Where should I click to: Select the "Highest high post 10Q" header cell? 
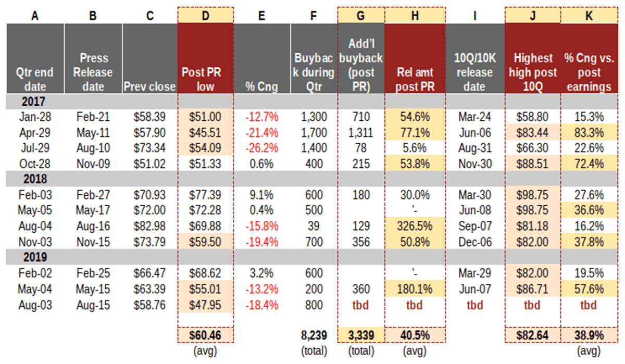532,72
